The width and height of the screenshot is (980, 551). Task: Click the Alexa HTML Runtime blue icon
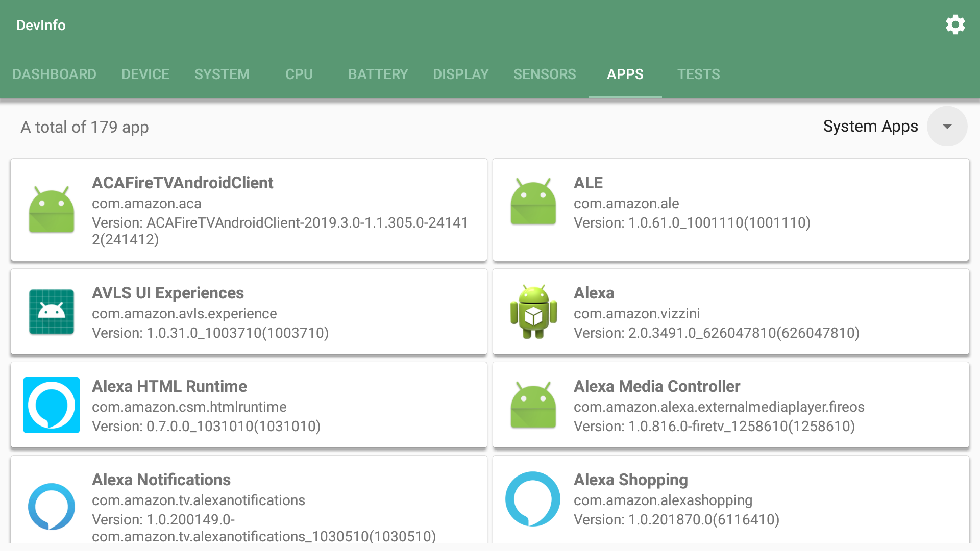(51, 405)
